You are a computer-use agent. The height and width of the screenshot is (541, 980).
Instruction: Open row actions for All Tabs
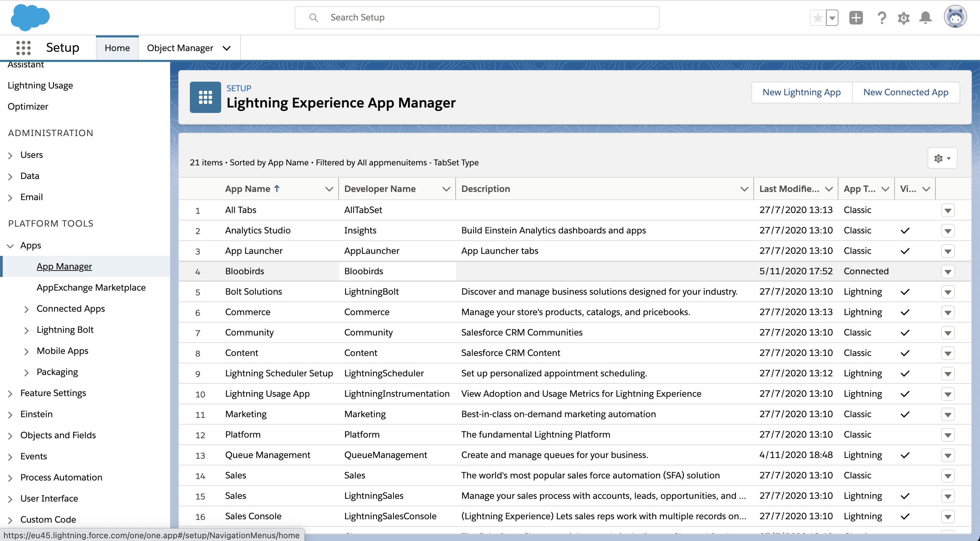coord(948,210)
